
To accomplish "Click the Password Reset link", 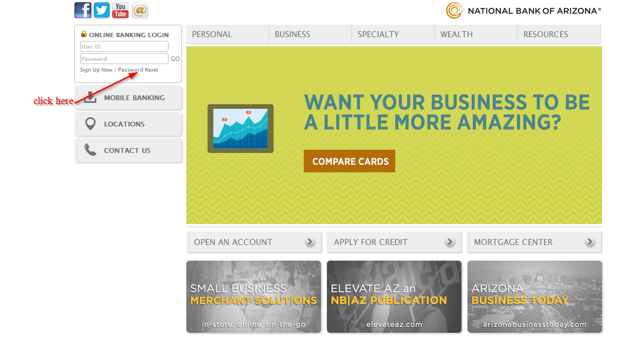I will [x=138, y=70].
